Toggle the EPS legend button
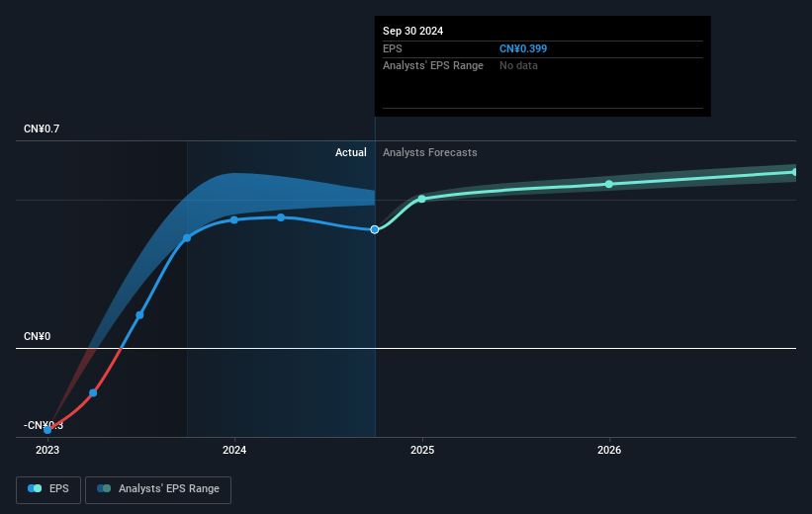The image size is (812, 514). pos(48,489)
